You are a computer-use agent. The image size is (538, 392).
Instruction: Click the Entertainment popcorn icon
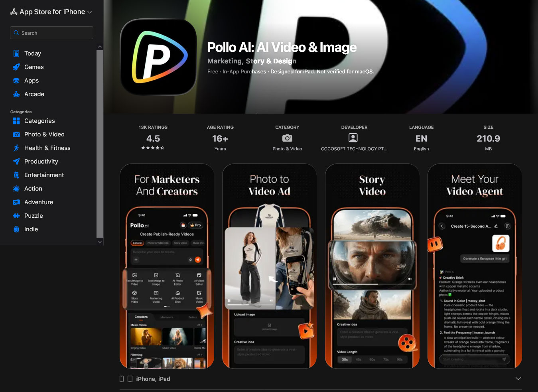click(x=16, y=175)
